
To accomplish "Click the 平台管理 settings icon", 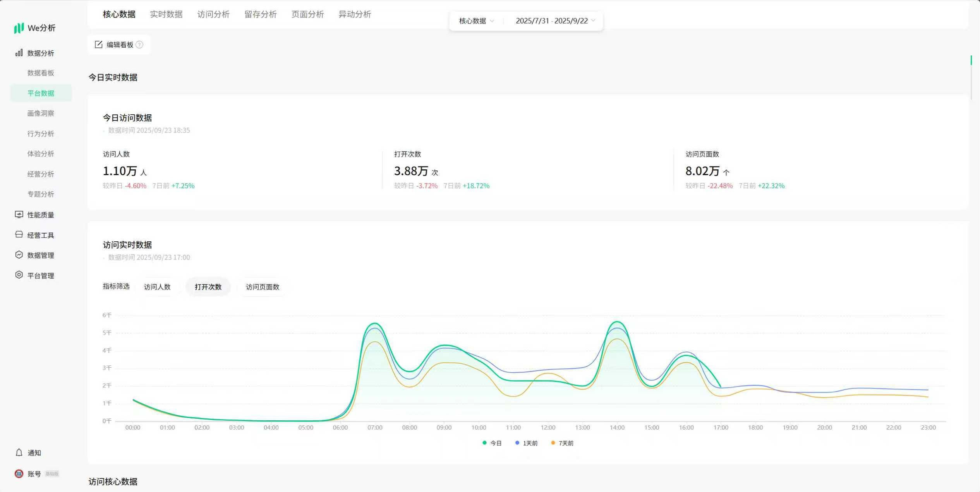I will (x=19, y=275).
